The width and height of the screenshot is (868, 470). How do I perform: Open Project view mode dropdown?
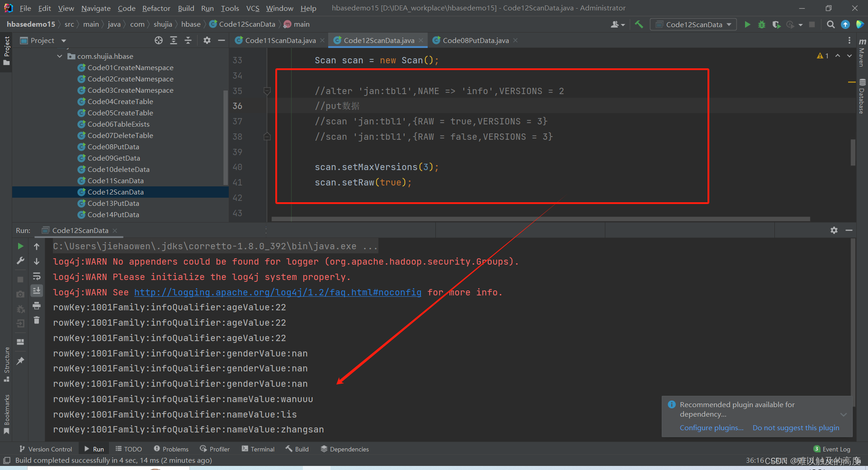pyautogui.click(x=64, y=41)
